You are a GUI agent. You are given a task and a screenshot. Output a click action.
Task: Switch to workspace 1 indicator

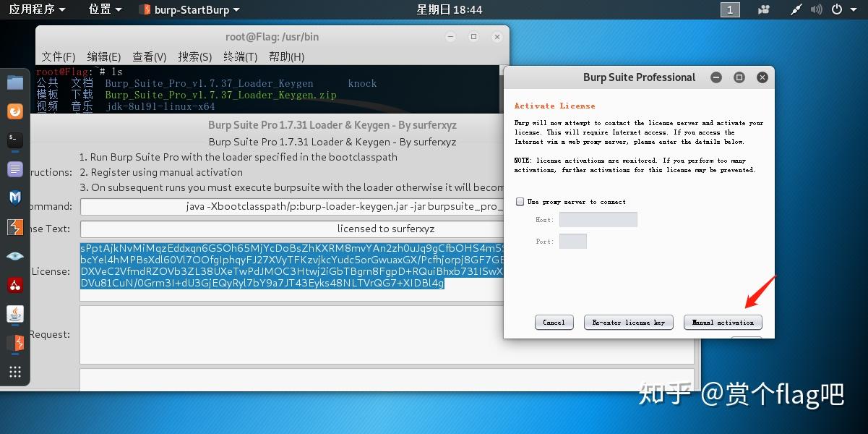[730, 9]
